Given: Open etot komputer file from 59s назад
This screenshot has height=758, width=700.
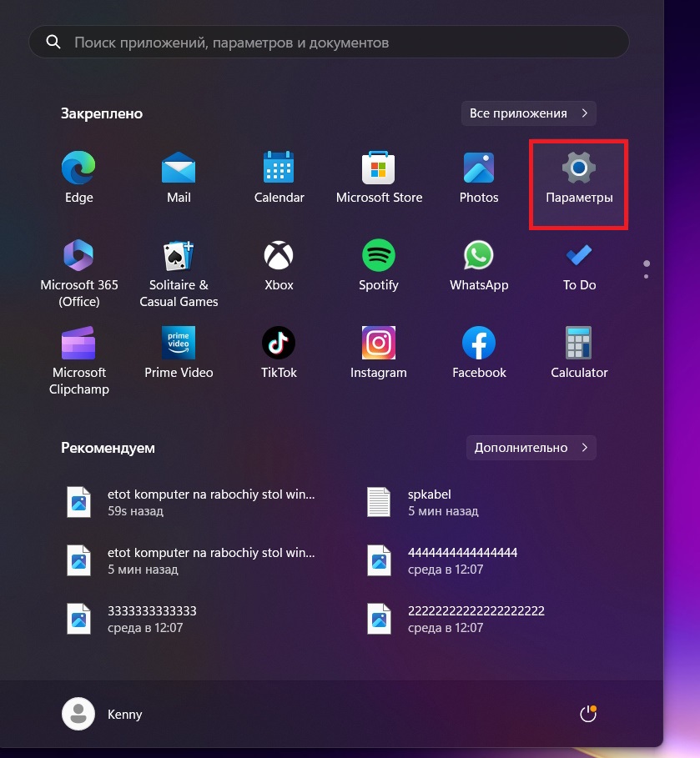Looking at the screenshot, I should coord(191,502).
